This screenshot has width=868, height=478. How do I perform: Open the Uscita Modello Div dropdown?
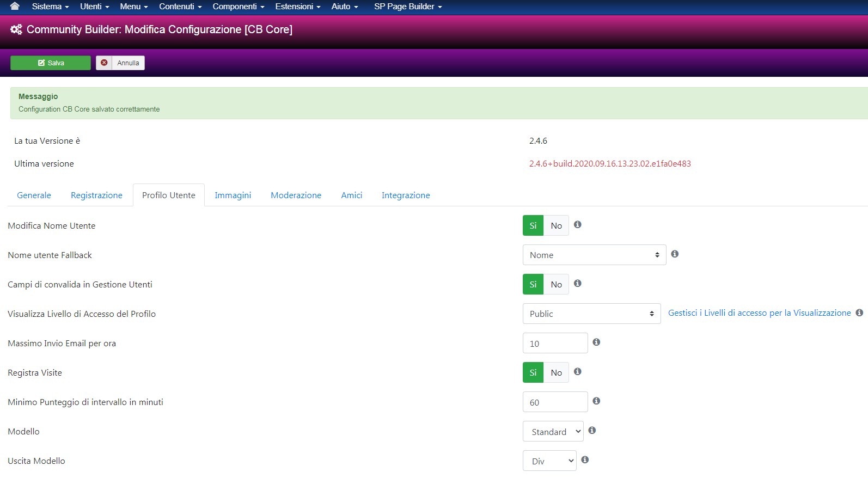tap(549, 461)
